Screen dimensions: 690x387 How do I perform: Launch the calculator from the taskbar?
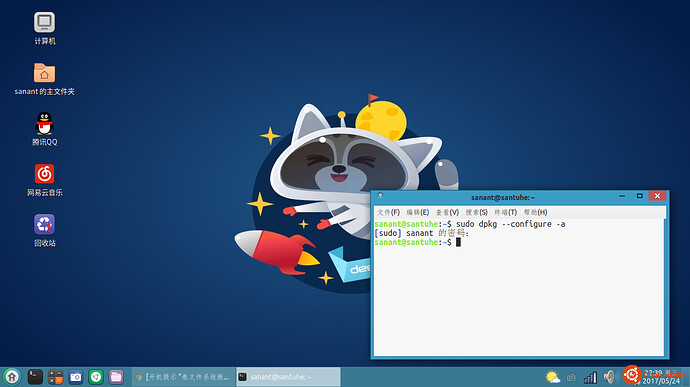[55, 377]
